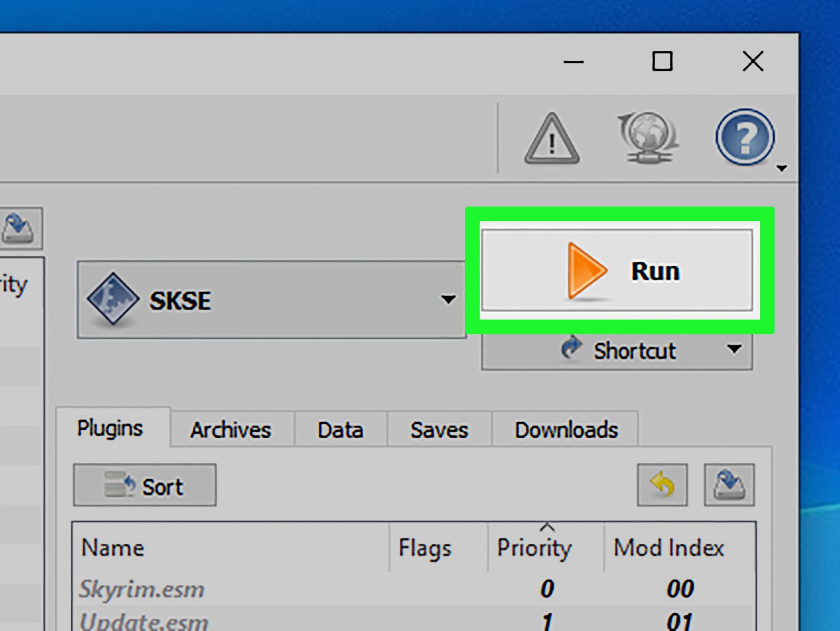Open the Shortcut dropdown arrow
This screenshot has height=631, width=840.
734,349
